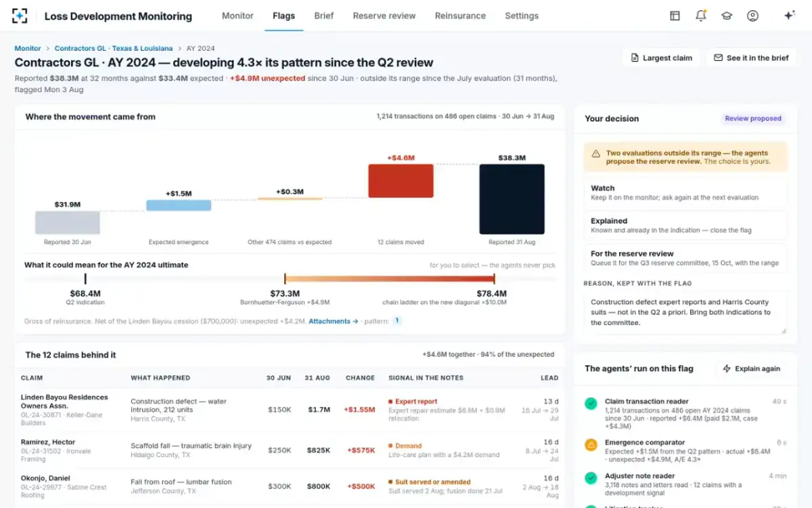
Task: Select the For the reserve review option
Action: 685,258
